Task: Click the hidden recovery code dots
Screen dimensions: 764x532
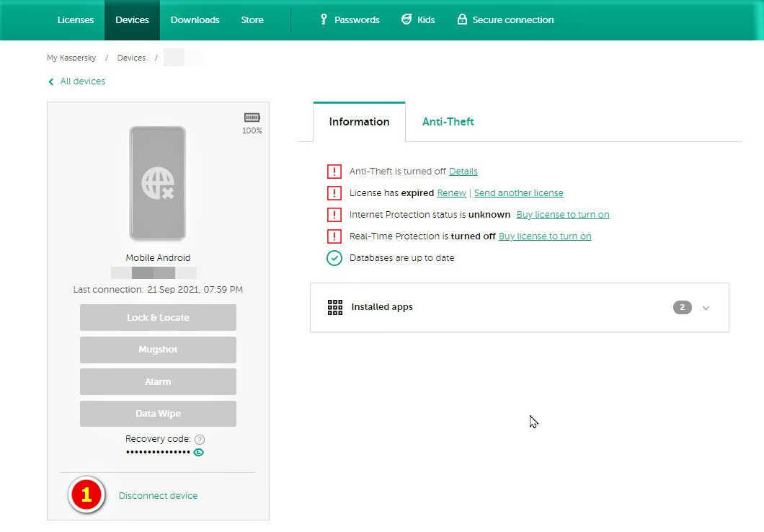Action: 158,452
